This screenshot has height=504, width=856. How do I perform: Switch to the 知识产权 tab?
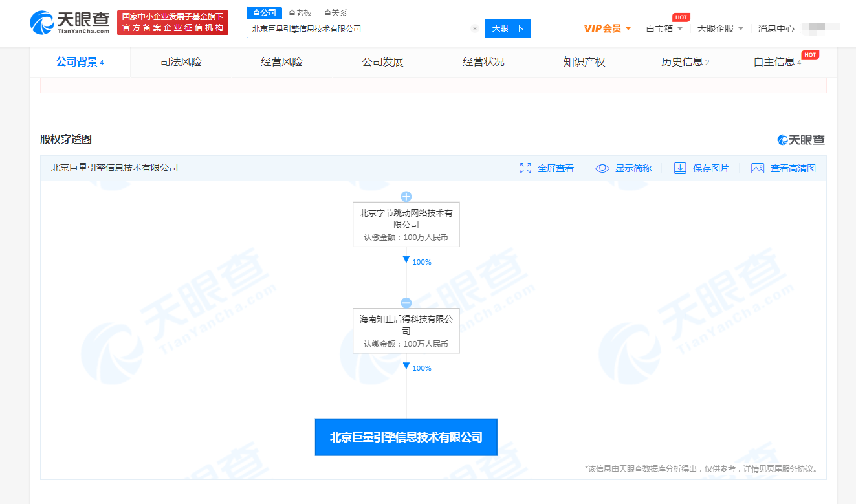584,62
